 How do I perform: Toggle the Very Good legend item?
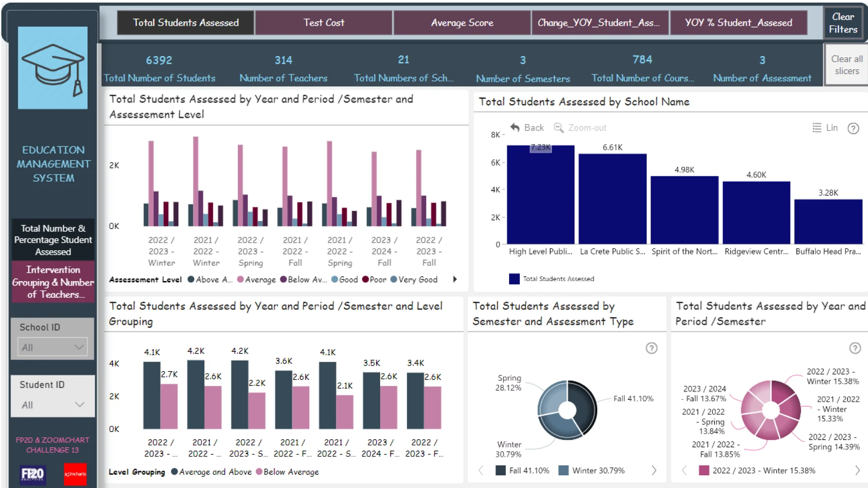(x=414, y=279)
